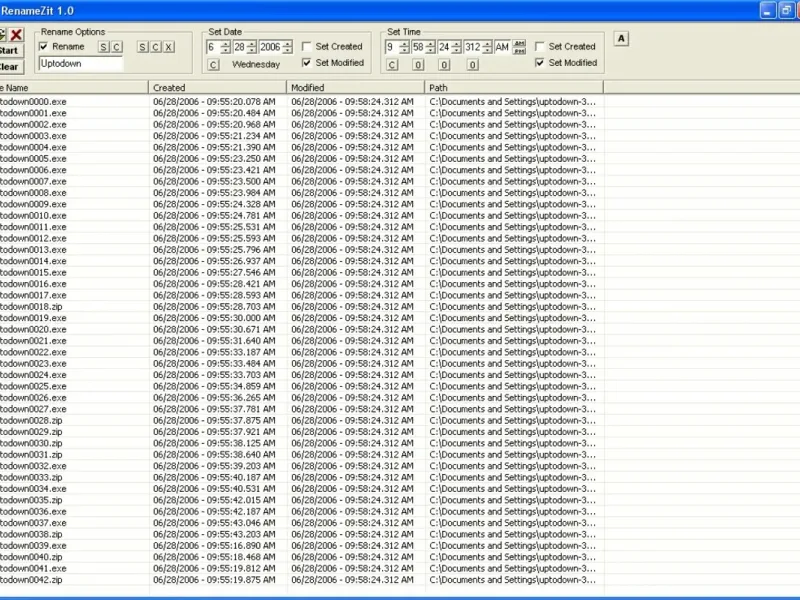Uncheck Set Modified in Set Date
800x600 pixels.
307,63
